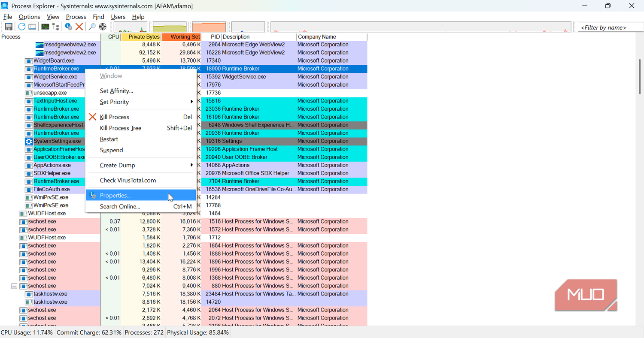This screenshot has width=644, height=338.
Task: Click the magnifier Find Handle or DLL icon
Action: pyautogui.click(x=92, y=27)
